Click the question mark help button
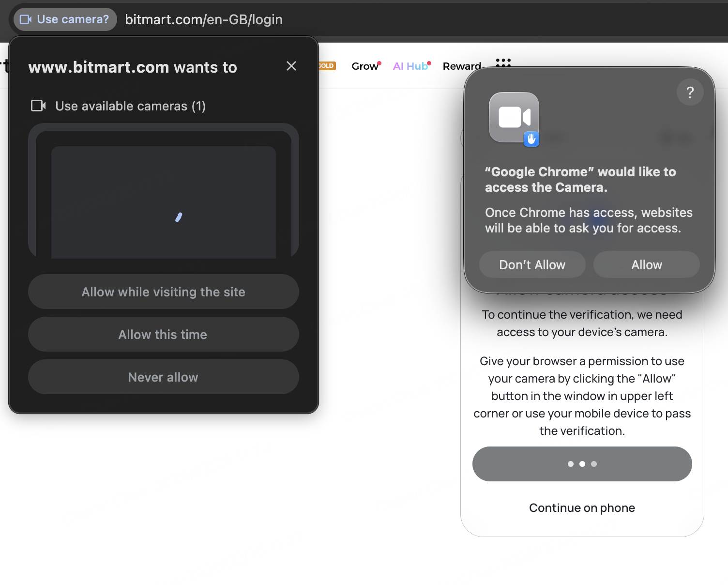Viewport: 728px width, 585px height. 690,92
